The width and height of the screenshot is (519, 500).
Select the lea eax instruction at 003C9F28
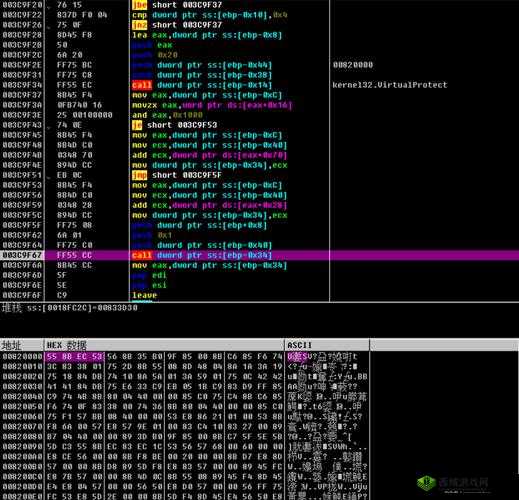[x=207, y=35]
